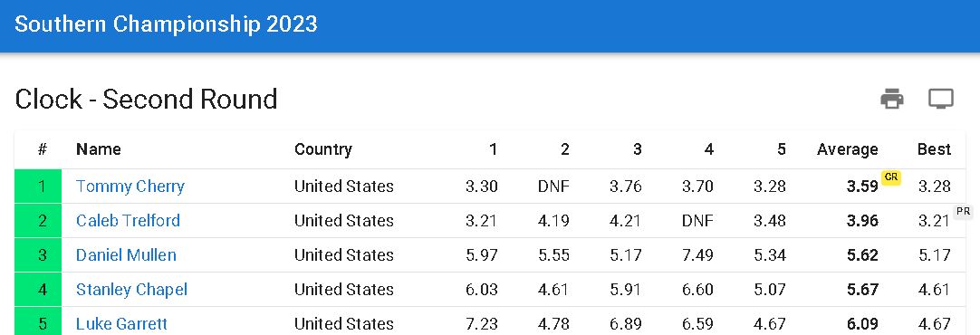Screen dimensions: 980x335
Task: Click the Name column header
Action: (98, 149)
